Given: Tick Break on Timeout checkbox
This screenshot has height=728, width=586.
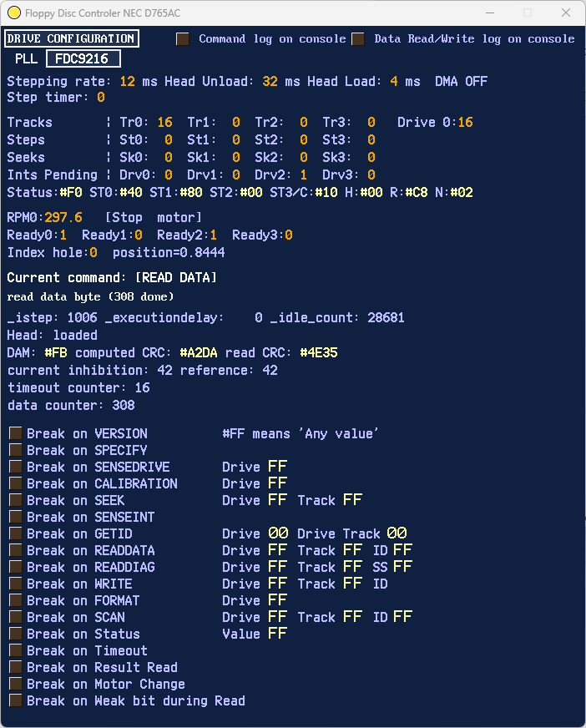Looking at the screenshot, I should [x=16, y=651].
